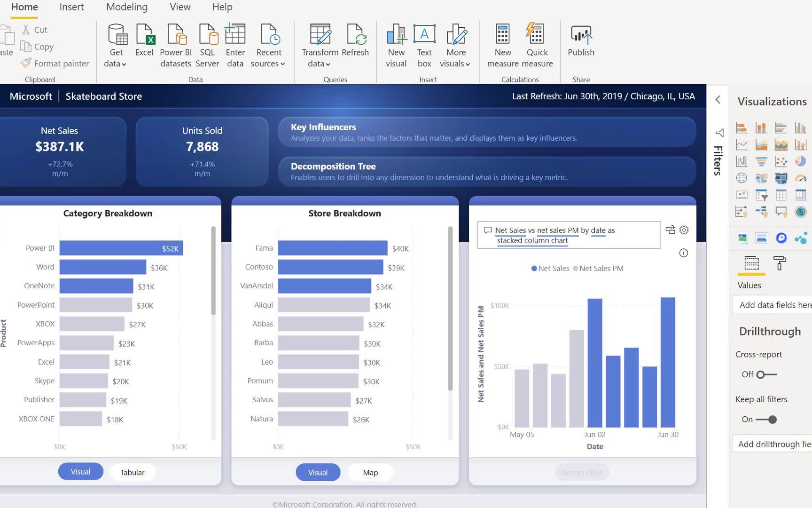Click the SQL Server button
Image resolution: width=812 pixels, height=508 pixels.
pyautogui.click(x=207, y=46)
